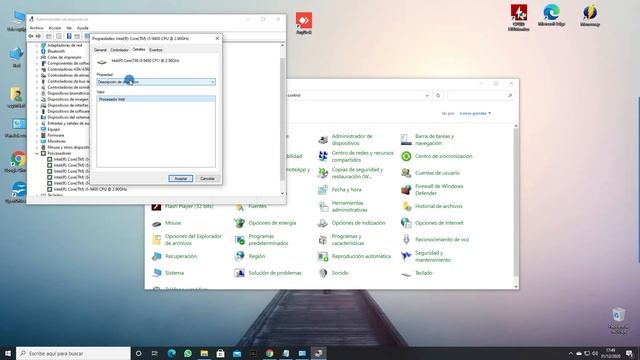
Task: Expand Adaptadores de red node
Action: click(37, 45)
